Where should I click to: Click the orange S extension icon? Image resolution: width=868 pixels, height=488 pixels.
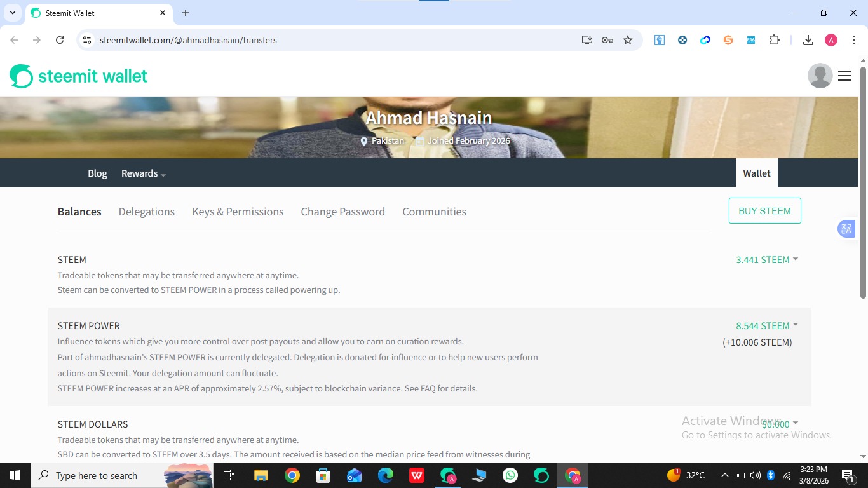click(x=728, y=40)
